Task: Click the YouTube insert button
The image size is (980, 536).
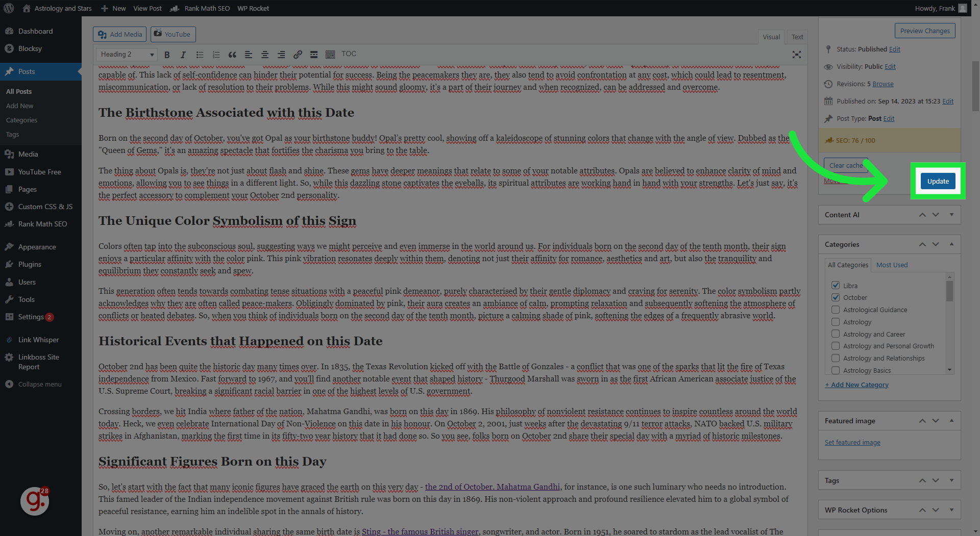Action: 173,34
